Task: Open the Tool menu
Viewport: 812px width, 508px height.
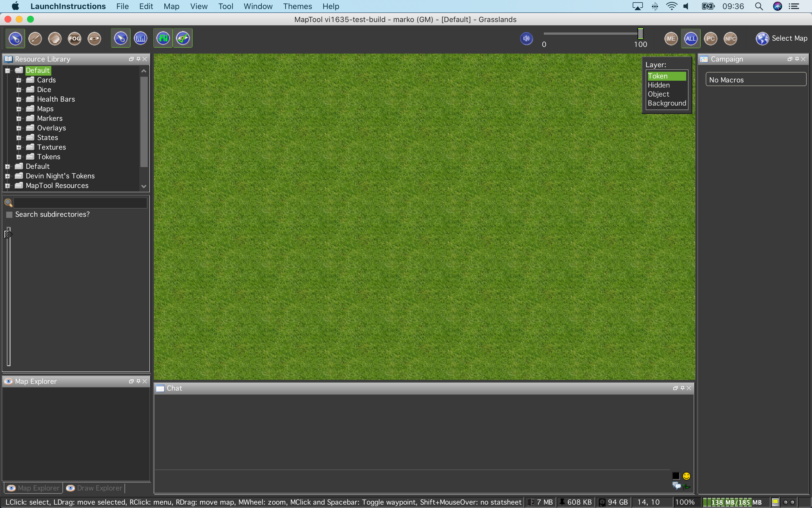Action: click(226, 6)
